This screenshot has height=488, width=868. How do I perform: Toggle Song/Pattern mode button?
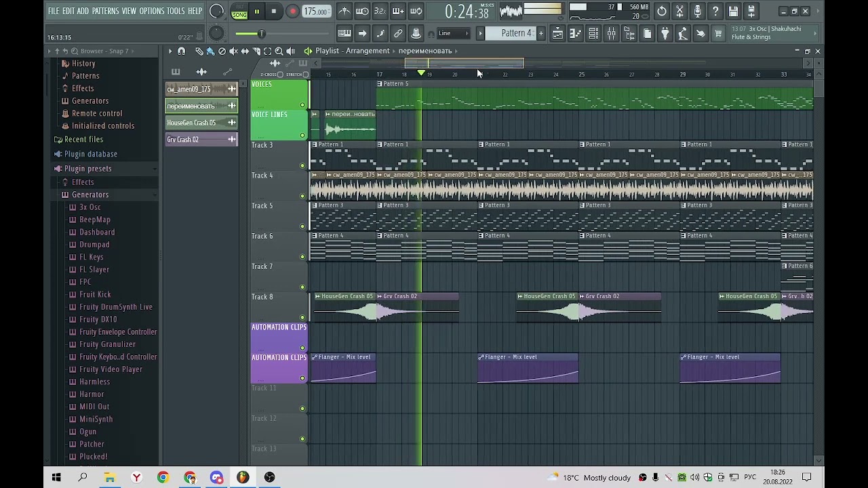pos(239,11)
